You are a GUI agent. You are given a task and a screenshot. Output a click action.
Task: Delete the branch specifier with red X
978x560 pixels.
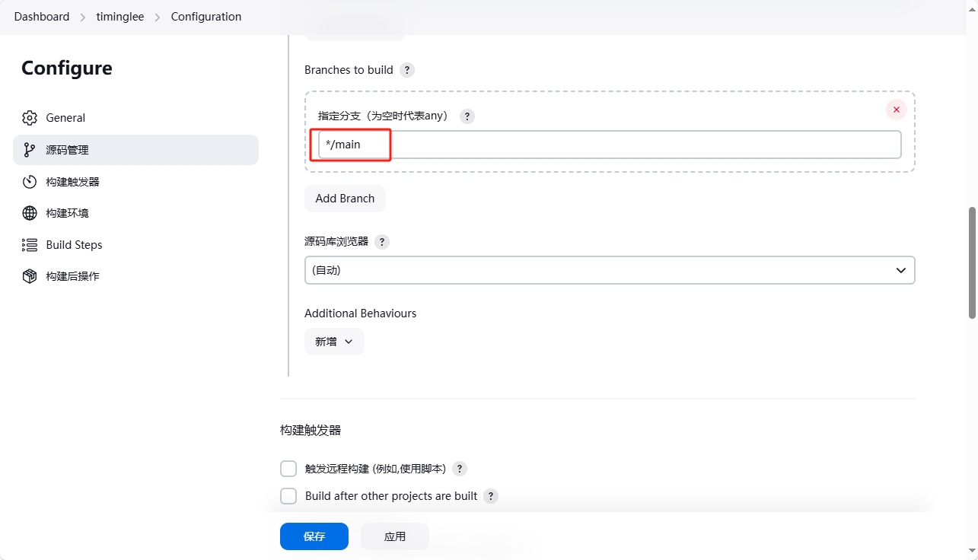(897, 110)
